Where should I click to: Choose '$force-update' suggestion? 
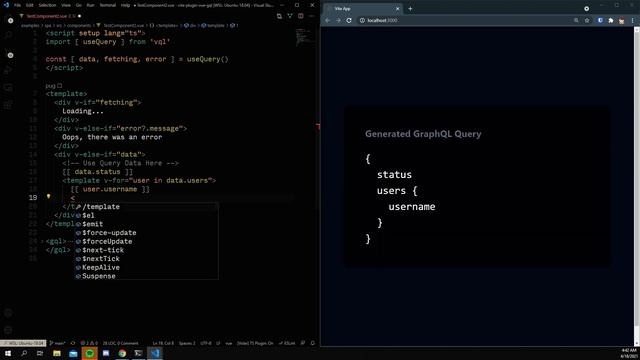point(146,233)
